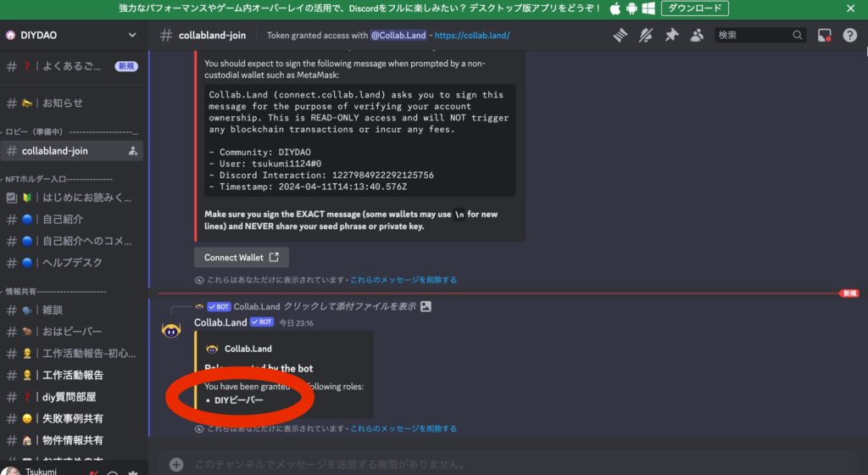Click the Collab.Land embed author icon
868x475 pixels.
(x=211, y=349)
